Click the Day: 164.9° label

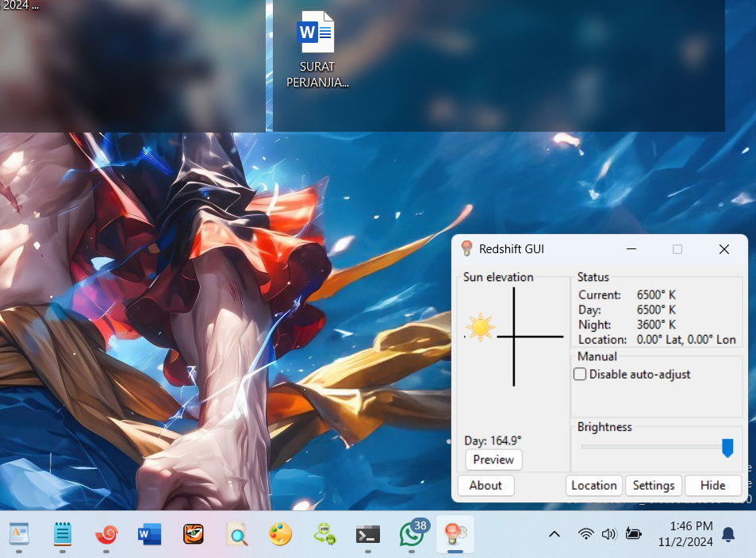click(493, 441)
